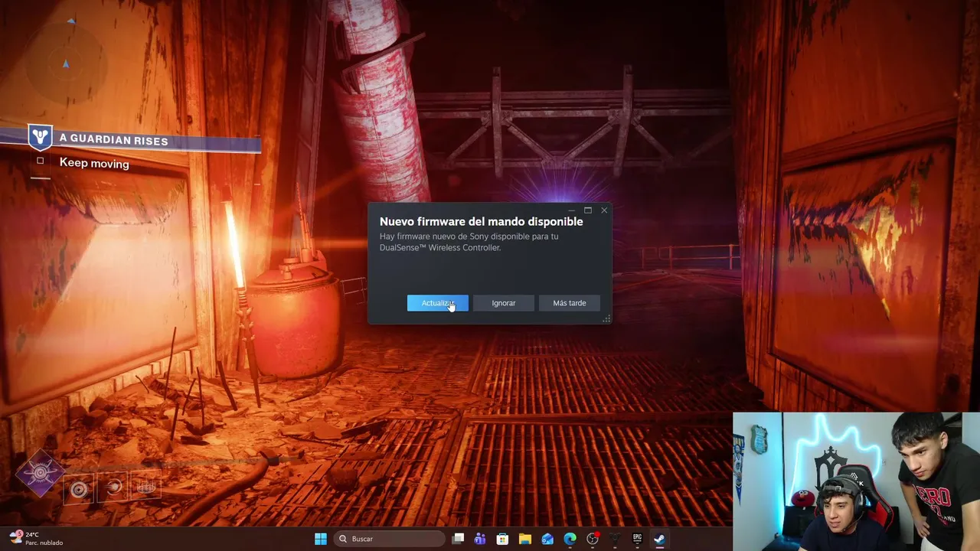This screenshot has height=551, width=980.
Task: Choose Más tarde to postpone firmware update
Action: 569,303
